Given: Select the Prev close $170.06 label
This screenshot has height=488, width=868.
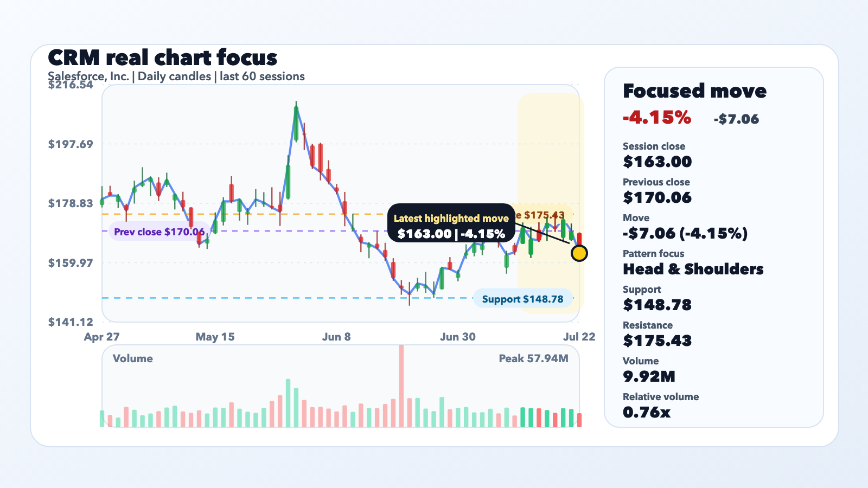Looking at the screenshot, I should coord(159,232).
